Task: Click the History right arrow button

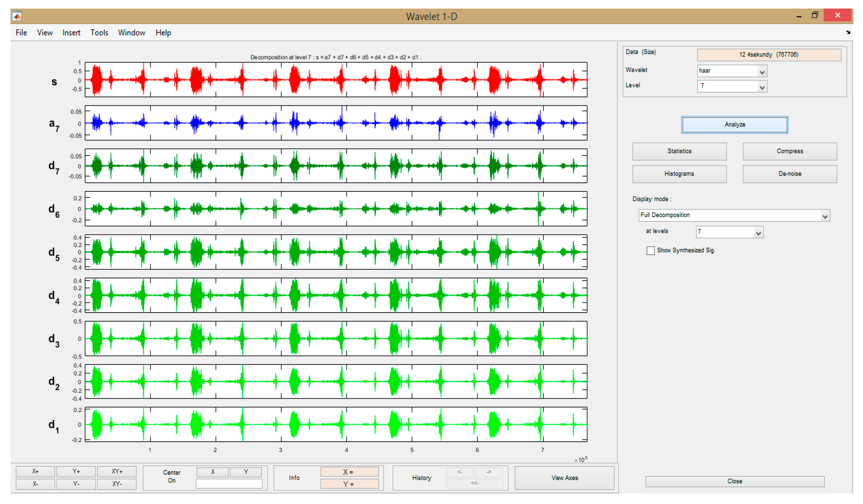Action: (x=488, y=472)
